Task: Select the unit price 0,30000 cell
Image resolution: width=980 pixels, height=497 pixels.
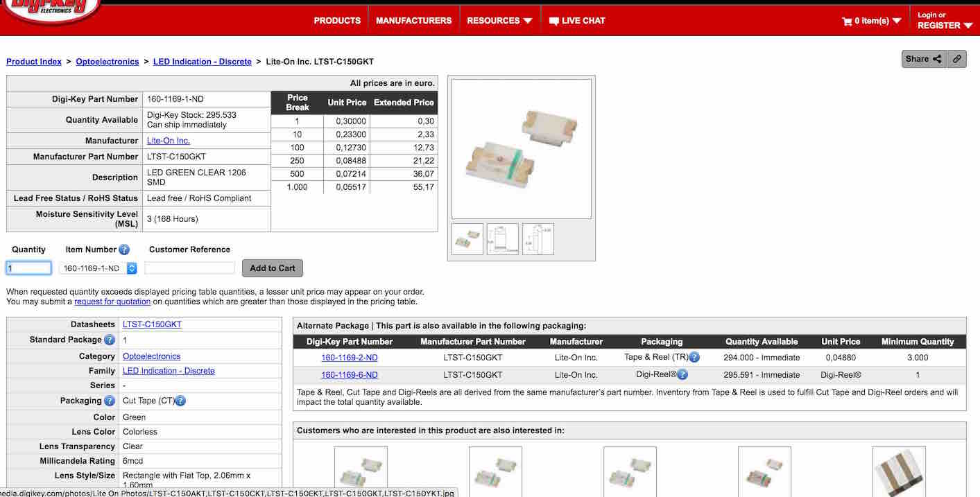Action: [347, 121]
